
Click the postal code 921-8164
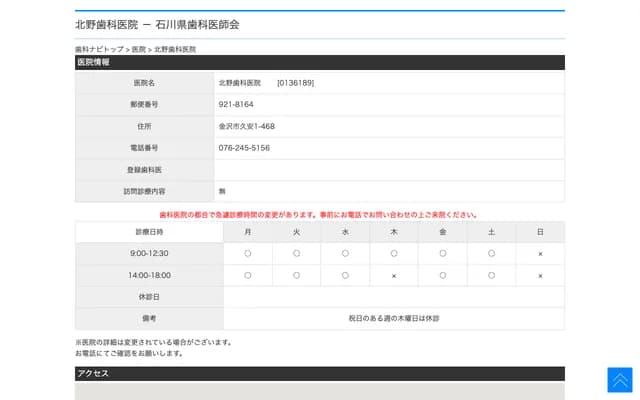coord(236,104)
